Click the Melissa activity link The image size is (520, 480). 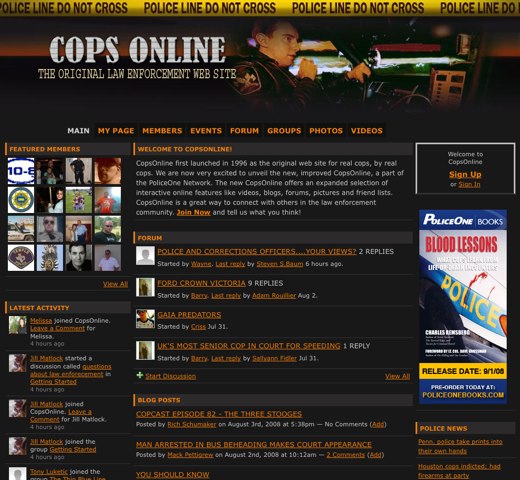[x=41, y=321]
